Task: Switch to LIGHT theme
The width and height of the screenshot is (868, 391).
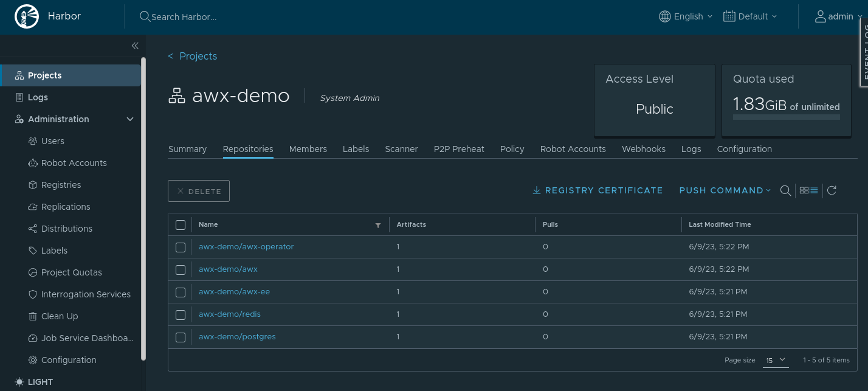Action: pyautogui.click(x=34, y=382)
